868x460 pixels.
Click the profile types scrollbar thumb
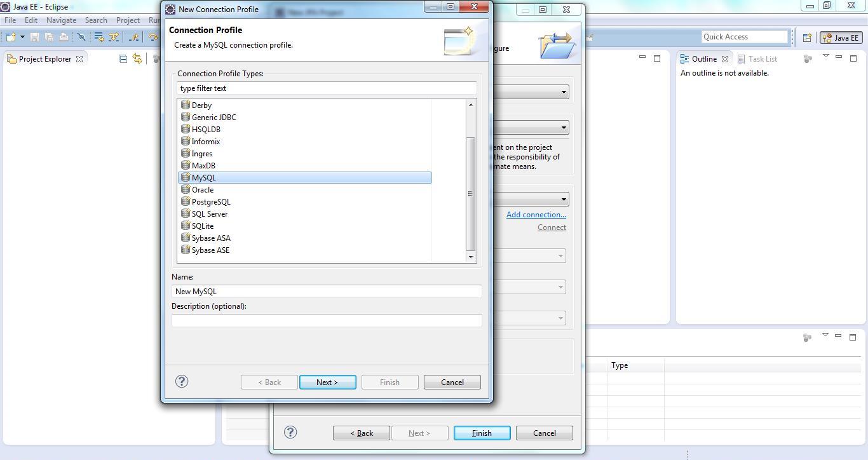471,194
